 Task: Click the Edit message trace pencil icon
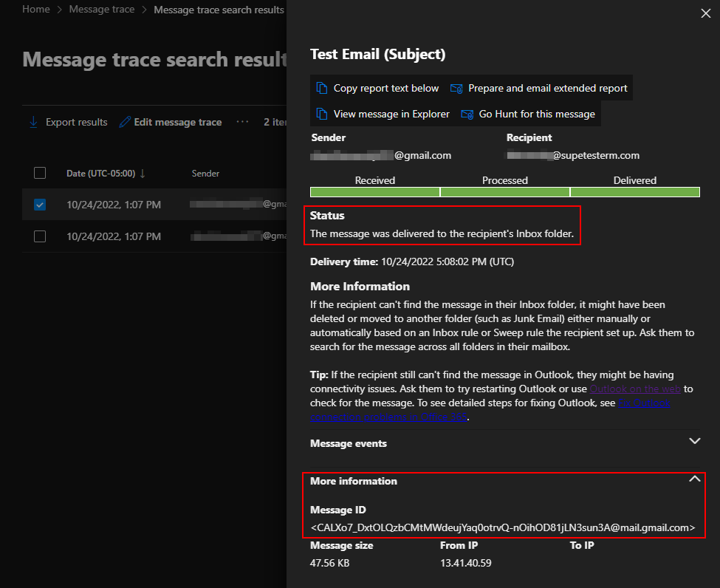125,122
